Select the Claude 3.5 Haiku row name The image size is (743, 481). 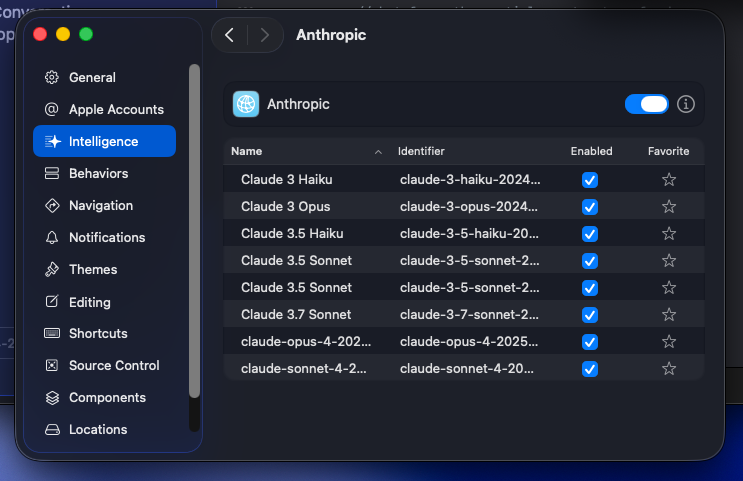point(292,234)
